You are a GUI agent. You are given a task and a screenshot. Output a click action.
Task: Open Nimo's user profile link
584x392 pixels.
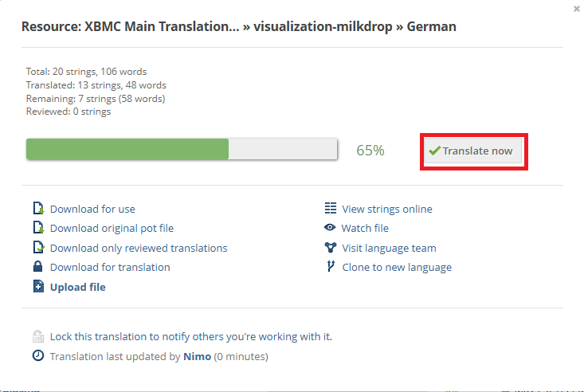tap(197, 357)
